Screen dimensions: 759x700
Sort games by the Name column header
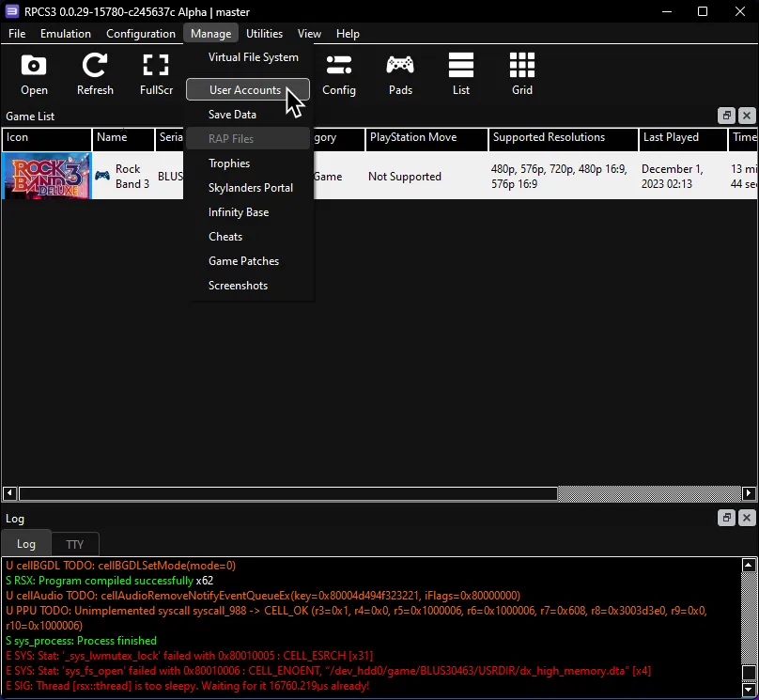pos(122,139)
